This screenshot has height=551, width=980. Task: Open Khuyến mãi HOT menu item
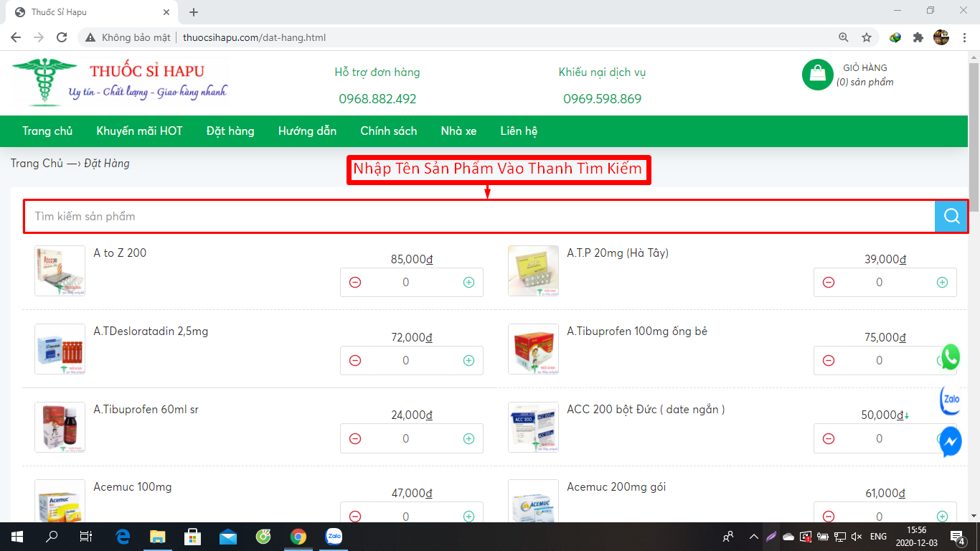pos(140,131)
